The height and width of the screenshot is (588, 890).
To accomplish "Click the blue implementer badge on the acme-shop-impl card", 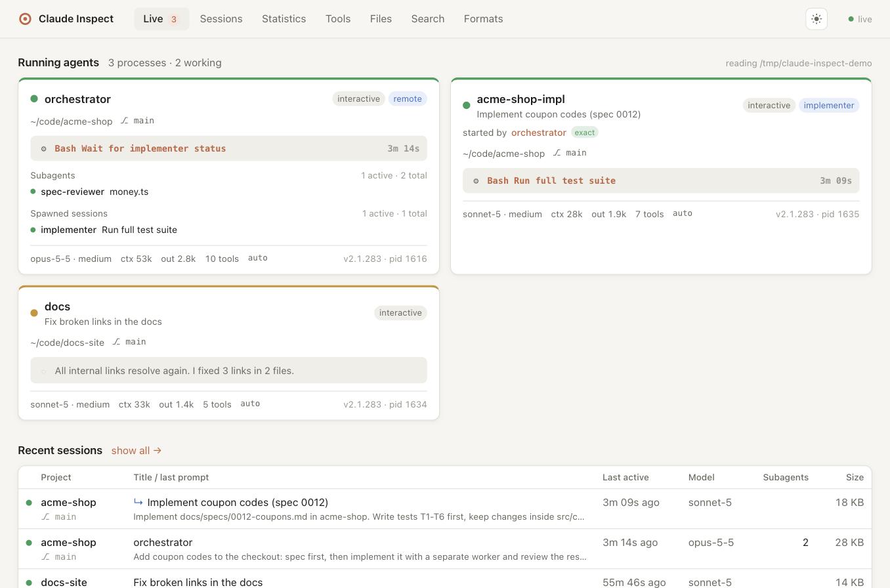I will (829, 106).
